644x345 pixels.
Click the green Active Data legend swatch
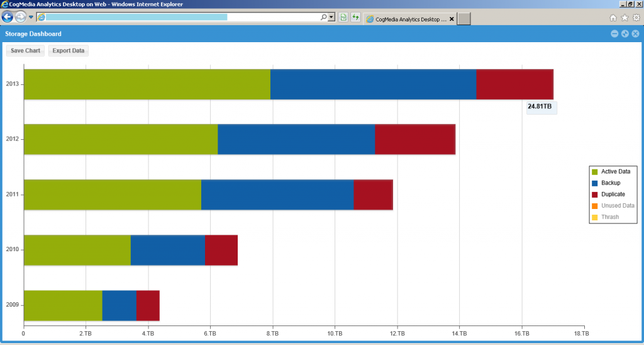(x=594, y=172)
